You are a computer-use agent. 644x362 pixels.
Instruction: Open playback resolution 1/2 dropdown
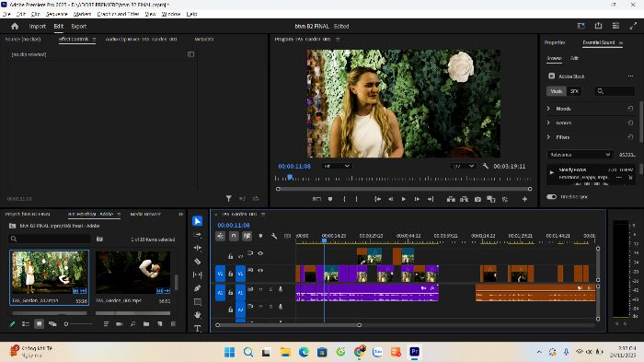[464, 166]
